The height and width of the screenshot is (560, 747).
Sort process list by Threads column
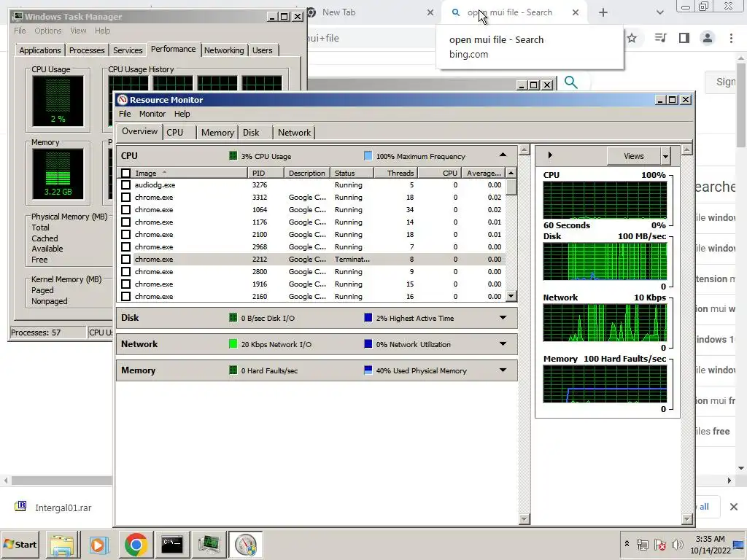click(396, 173)
